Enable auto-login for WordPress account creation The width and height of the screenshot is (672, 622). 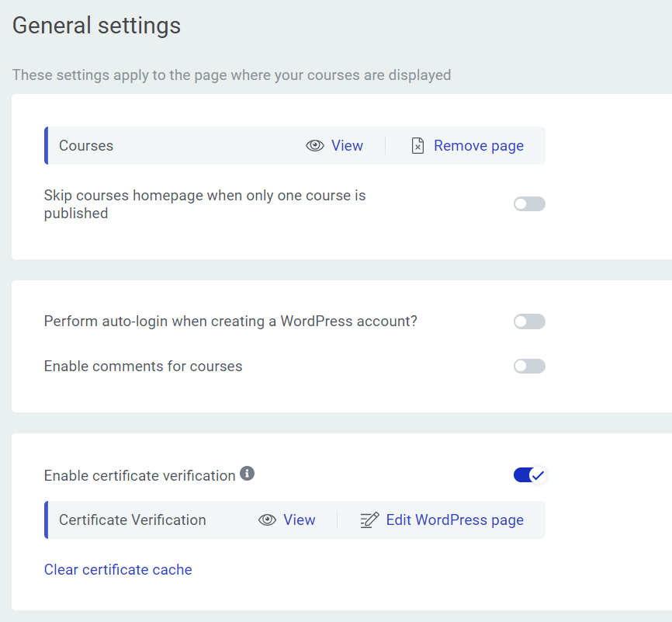pos(529,321)
